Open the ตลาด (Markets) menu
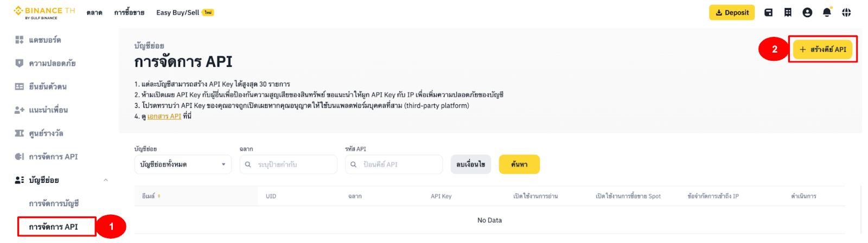 pos(94,12)
